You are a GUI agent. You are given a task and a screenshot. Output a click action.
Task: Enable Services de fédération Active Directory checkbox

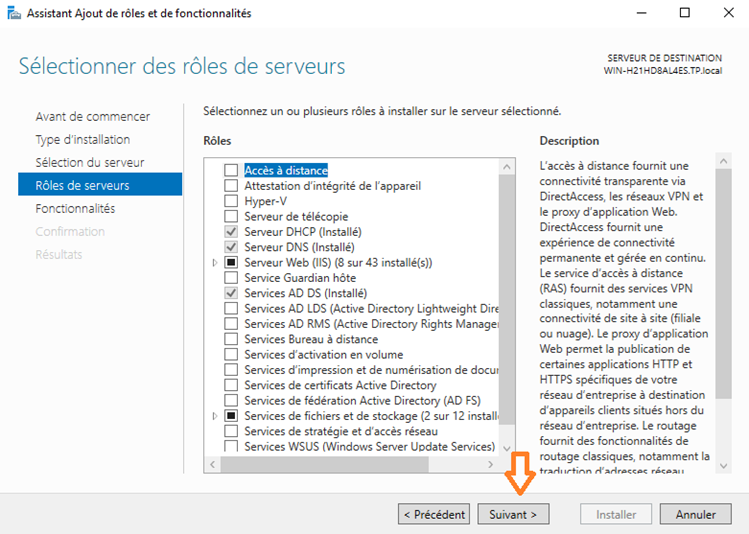231,400
